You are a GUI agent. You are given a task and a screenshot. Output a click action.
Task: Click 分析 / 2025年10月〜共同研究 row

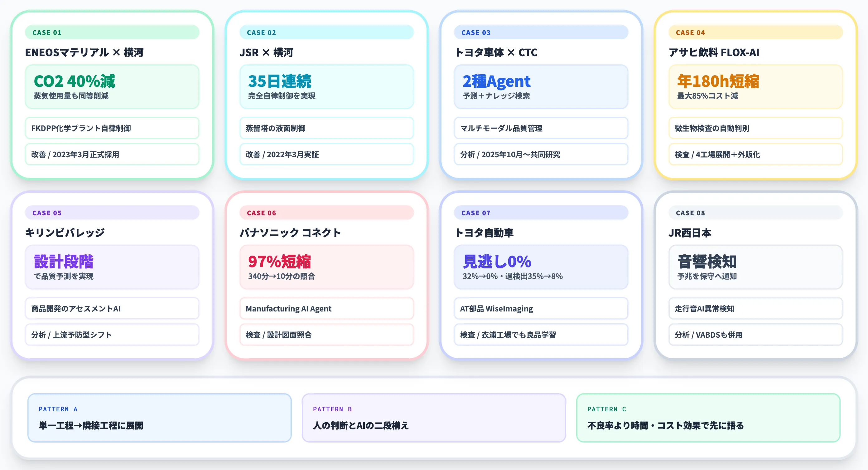click(541, 154)
